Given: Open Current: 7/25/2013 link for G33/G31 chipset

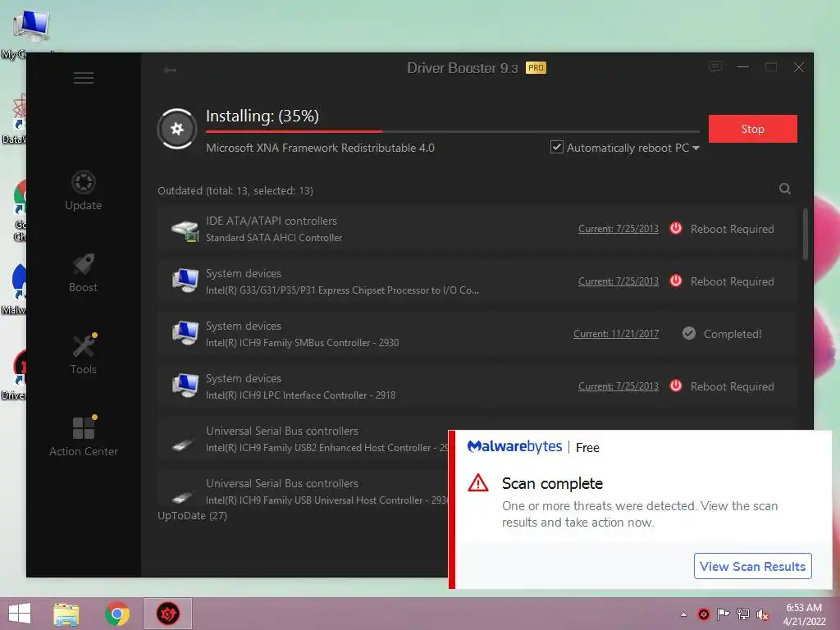Looking at the screenshot, I should pos(619,281).
